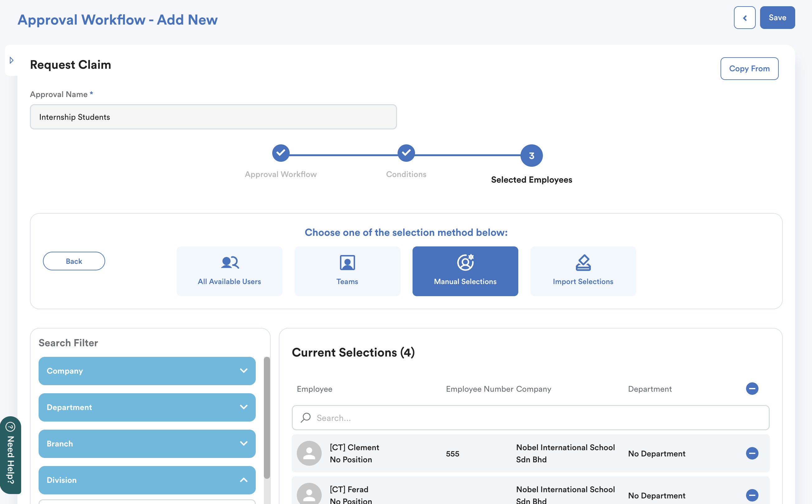Expand the Branch filter dropdown
The image size is (812, 504).
click(x=147, y=444)
